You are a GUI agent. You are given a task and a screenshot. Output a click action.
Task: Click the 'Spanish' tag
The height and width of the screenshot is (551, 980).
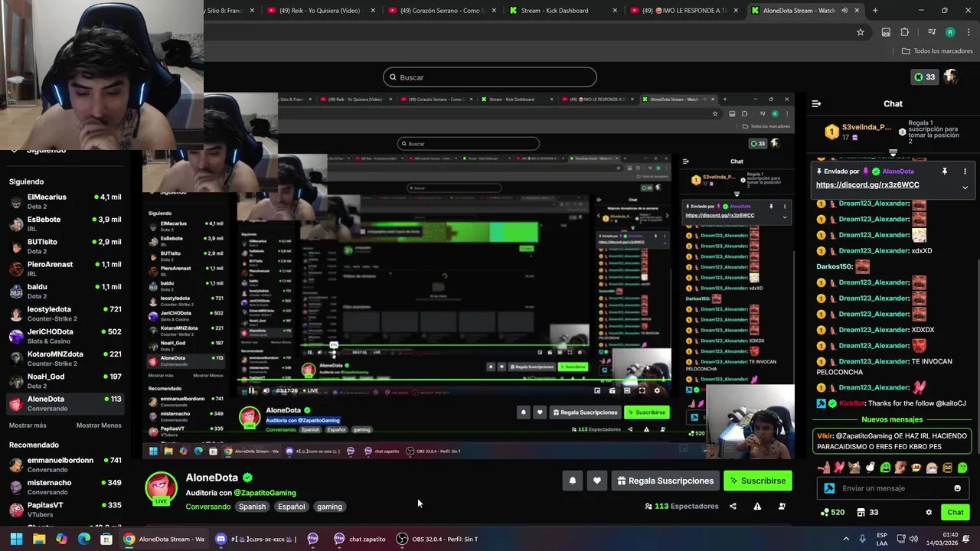[252, 507]
